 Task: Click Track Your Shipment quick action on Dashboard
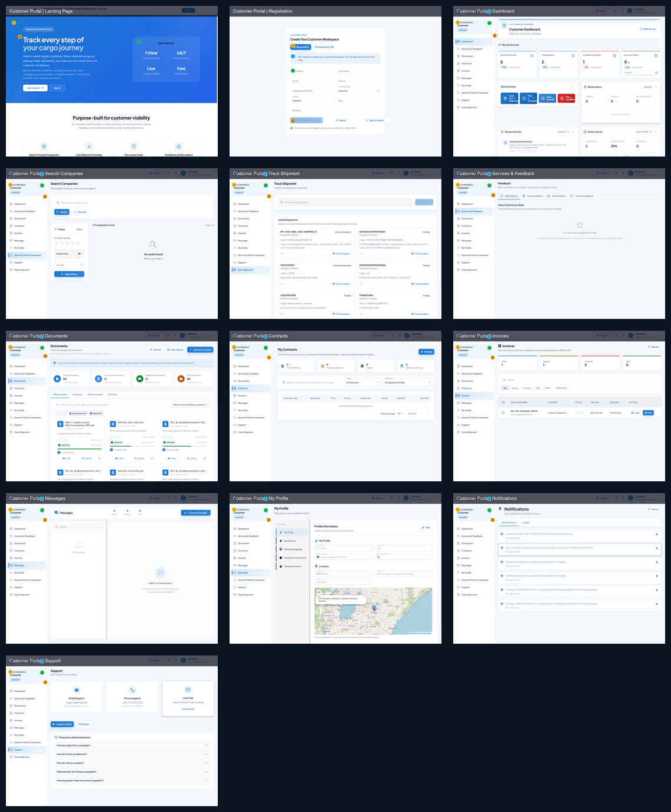click(510, 98)
